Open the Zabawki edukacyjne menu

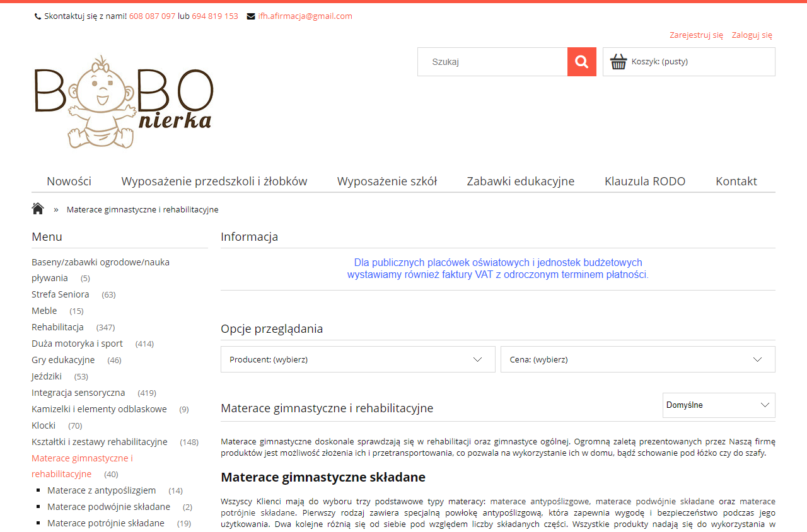click(520, 181)
